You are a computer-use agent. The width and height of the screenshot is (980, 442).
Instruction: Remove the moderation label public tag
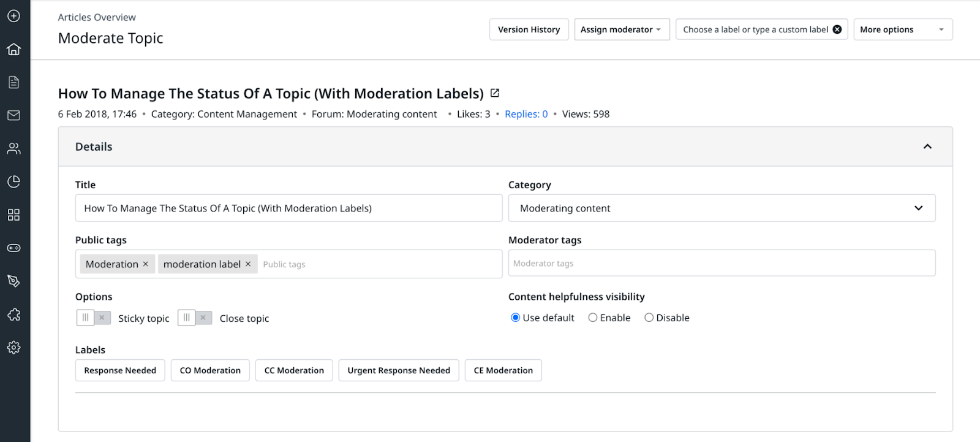point(248,264)
